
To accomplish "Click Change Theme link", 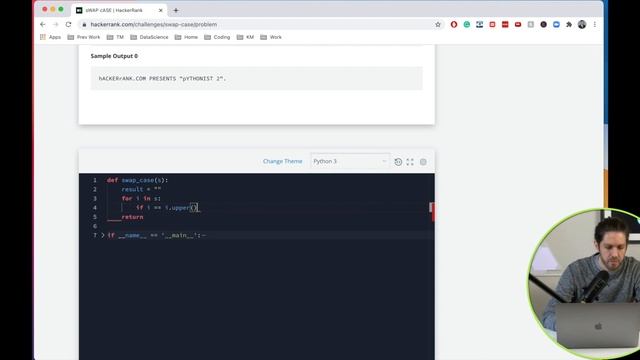I will click(x=282, y=161).
